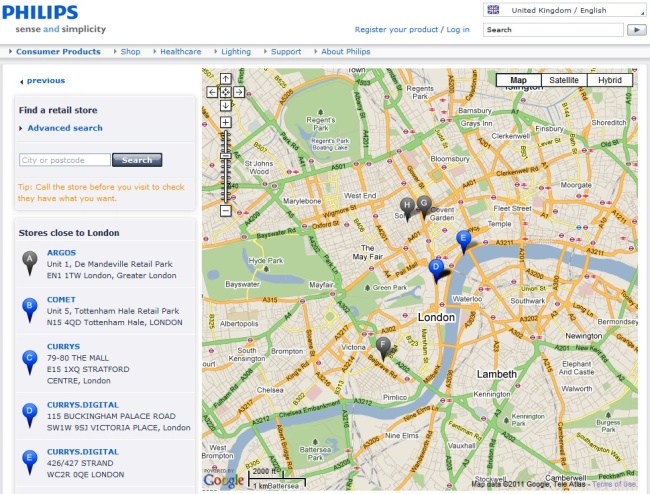The image size is (650, 494).
Task: Switch map to Satellite view
Action: [x=564, y=80]
